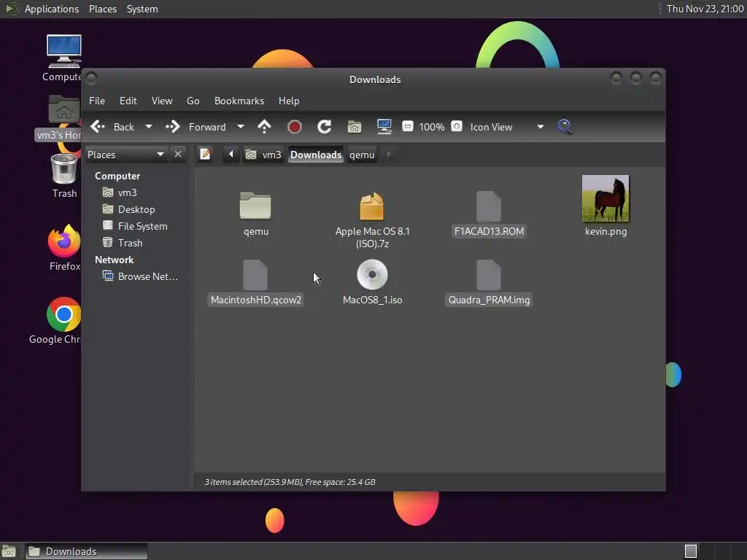
Task: Toggle the text location entry pencil icon
Action: tap(205, 155)
